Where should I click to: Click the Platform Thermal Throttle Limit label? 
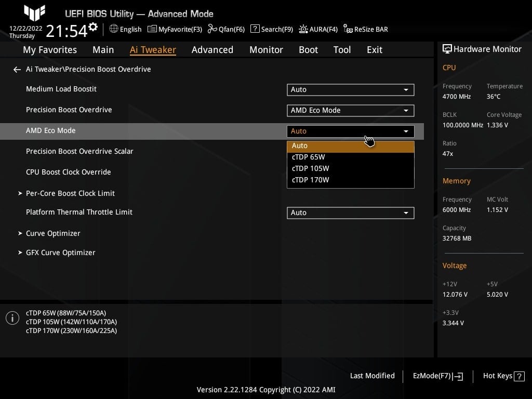[x=79, y=212]
